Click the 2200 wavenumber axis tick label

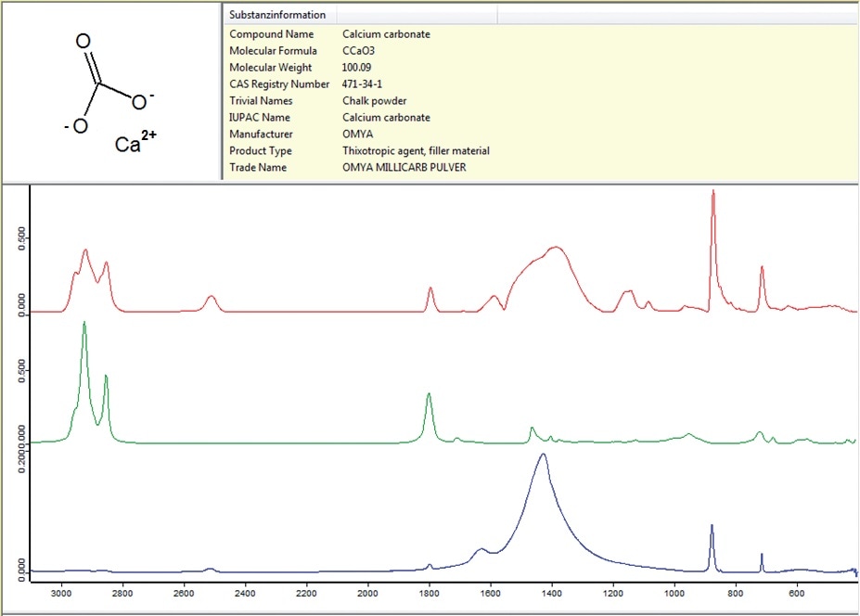click(x=306, y=594)
